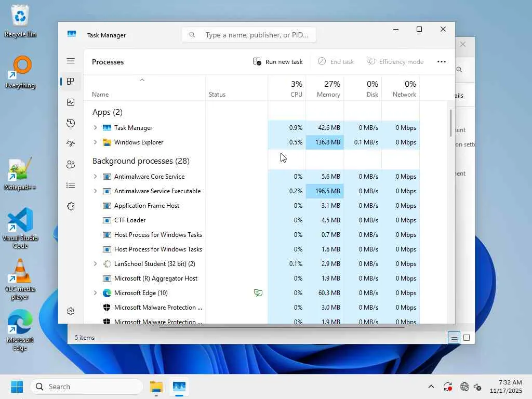Open the App history icon in sidebar

click(x=71, y=123)
